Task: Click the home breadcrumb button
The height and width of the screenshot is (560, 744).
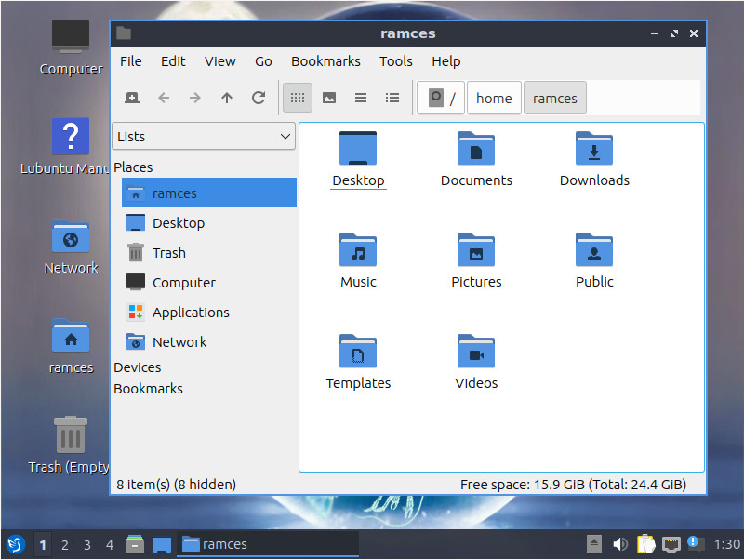Action: pos(494,98)
